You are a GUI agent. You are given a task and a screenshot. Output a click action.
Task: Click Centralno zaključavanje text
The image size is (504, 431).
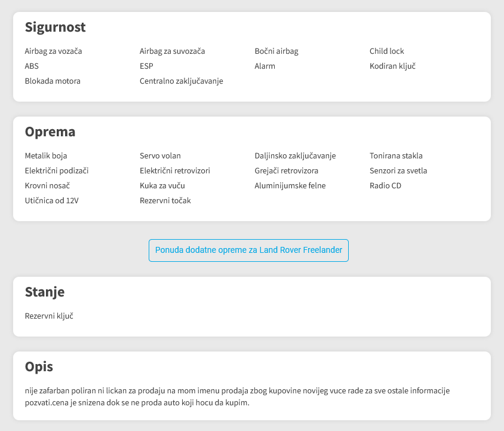click(182, 81)
